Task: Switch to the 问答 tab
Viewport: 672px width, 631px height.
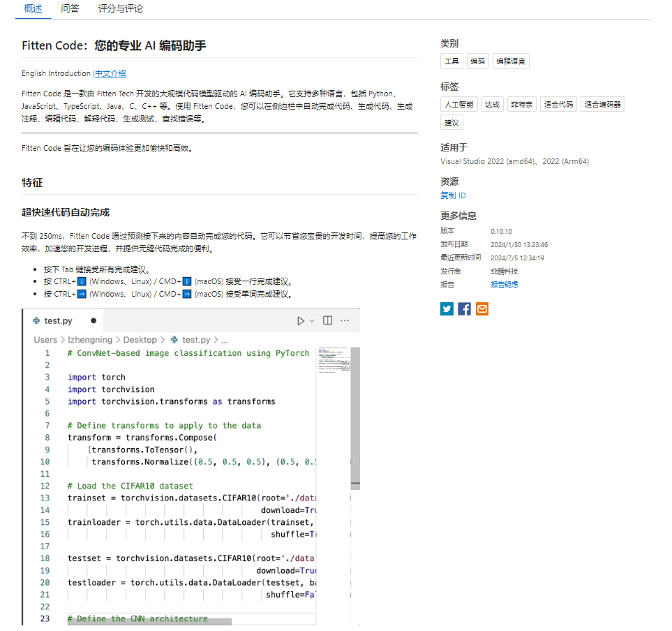Action: 70,8
